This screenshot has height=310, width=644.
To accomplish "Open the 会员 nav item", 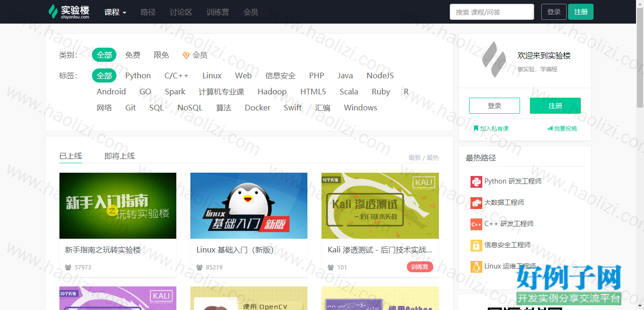I will 251,12.
